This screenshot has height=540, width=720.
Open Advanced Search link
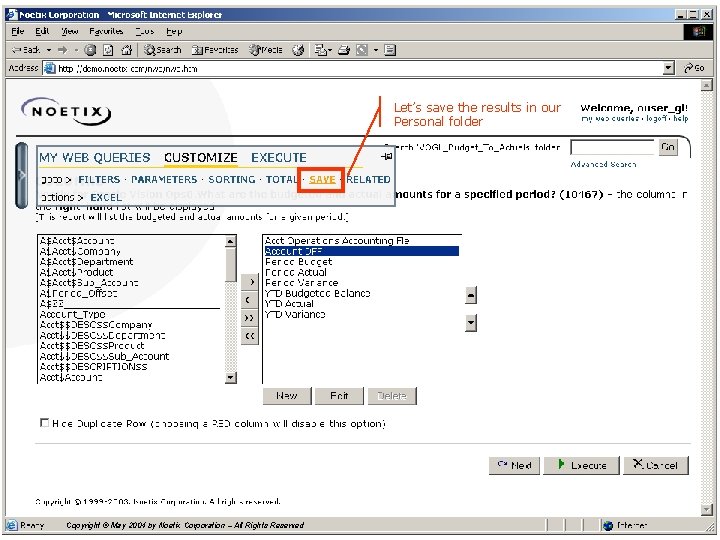pyautogui.click(x=603, y=164)
